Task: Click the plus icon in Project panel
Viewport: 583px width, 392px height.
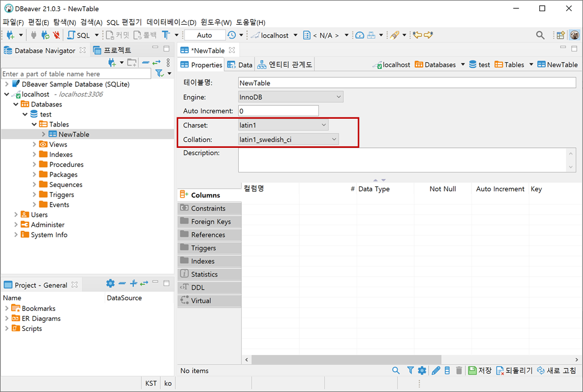Action: (x=133, y=283)
